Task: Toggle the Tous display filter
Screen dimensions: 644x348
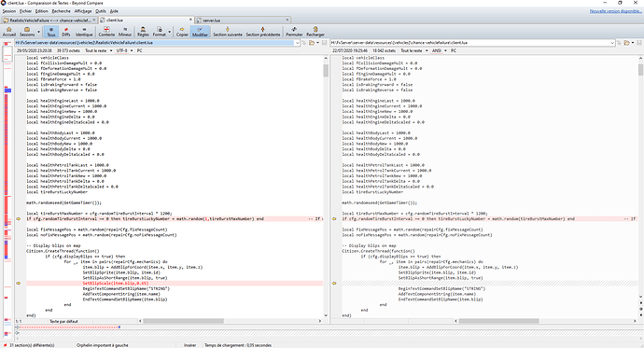Action: pyautogui.click(x=51, y=32)
